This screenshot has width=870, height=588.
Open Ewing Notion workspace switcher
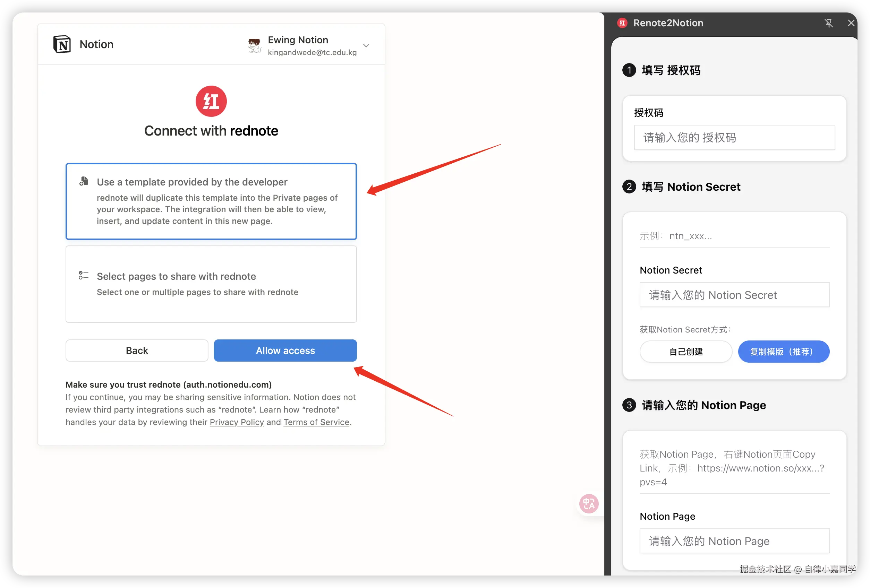coord(298,40)
